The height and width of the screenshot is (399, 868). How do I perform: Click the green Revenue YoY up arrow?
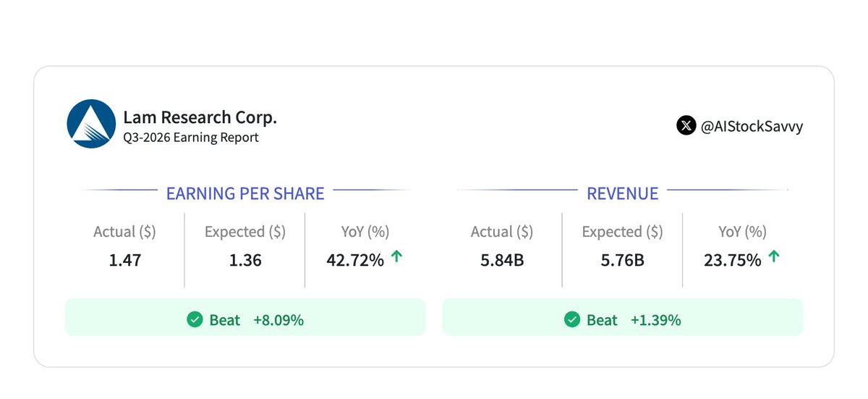tap(773, 256)
